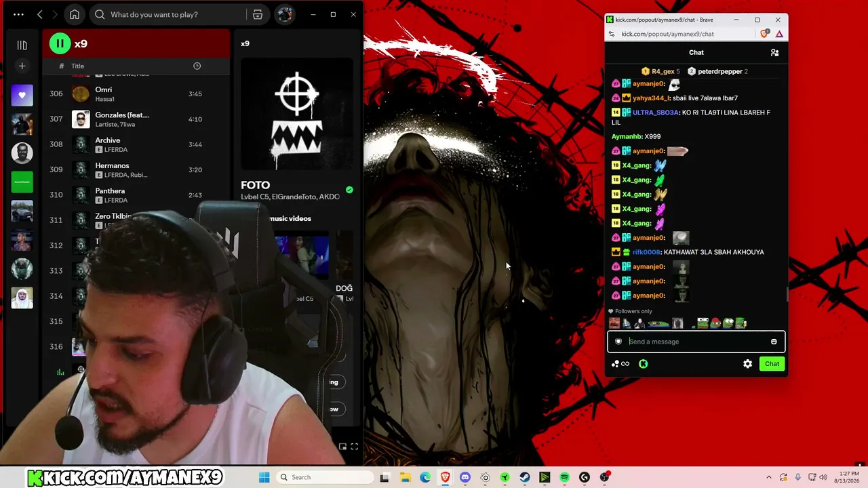Click the 'Send a message' chat input

tap(696, 342)
